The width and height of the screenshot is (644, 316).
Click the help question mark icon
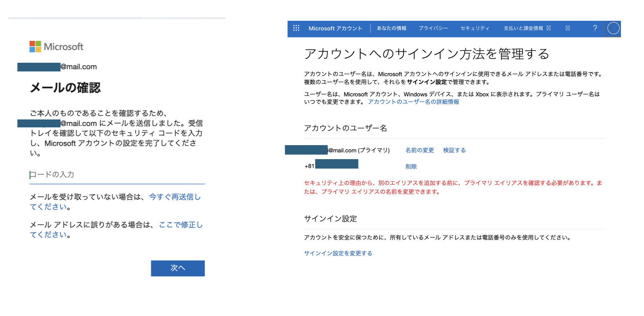(x=595, y=28)
